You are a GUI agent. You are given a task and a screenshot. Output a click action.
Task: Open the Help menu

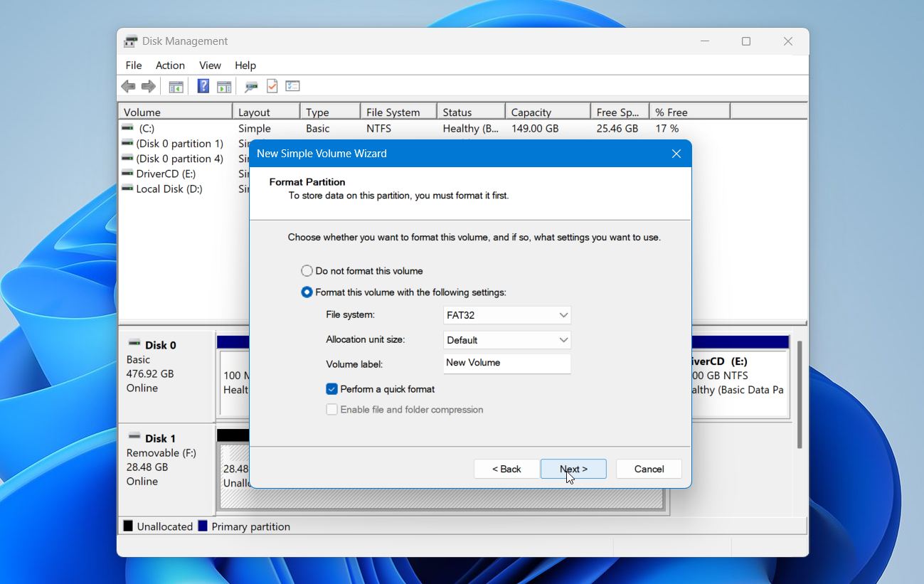click(245, 65)
